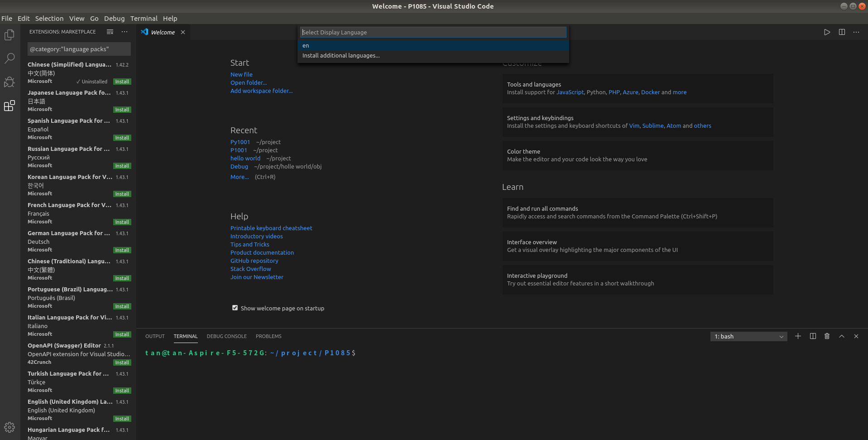Click the extensions search input field
Image resolution: width=868 pixels, height=440 pixels.
pos(79,48)
